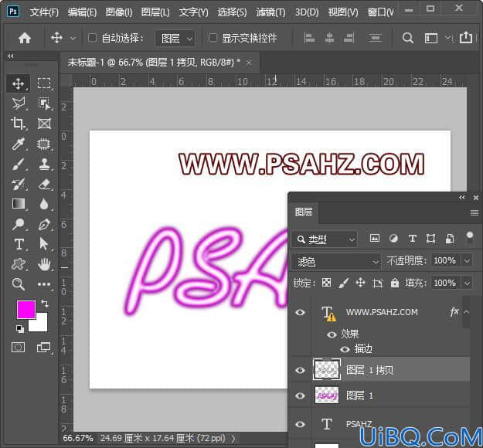483x448 pixels.
Task: Hide the PSAHZ text layer
Action: coord(300,424)
